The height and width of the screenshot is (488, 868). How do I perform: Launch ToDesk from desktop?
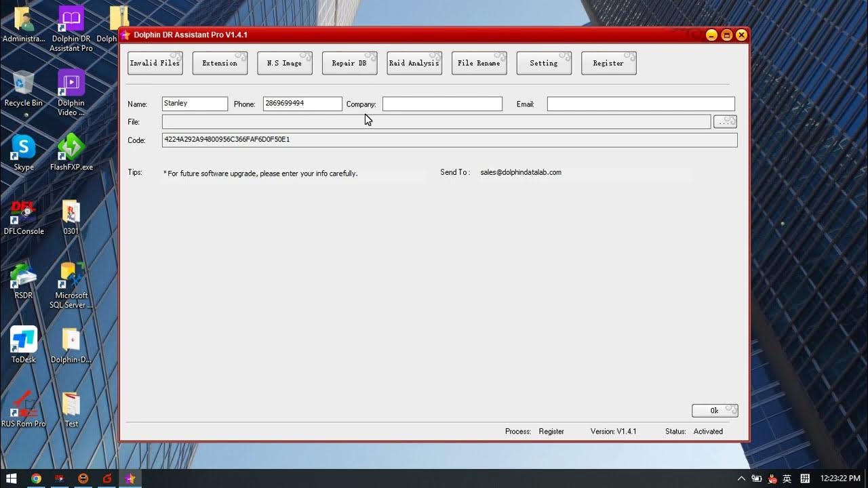coord(24,345)
